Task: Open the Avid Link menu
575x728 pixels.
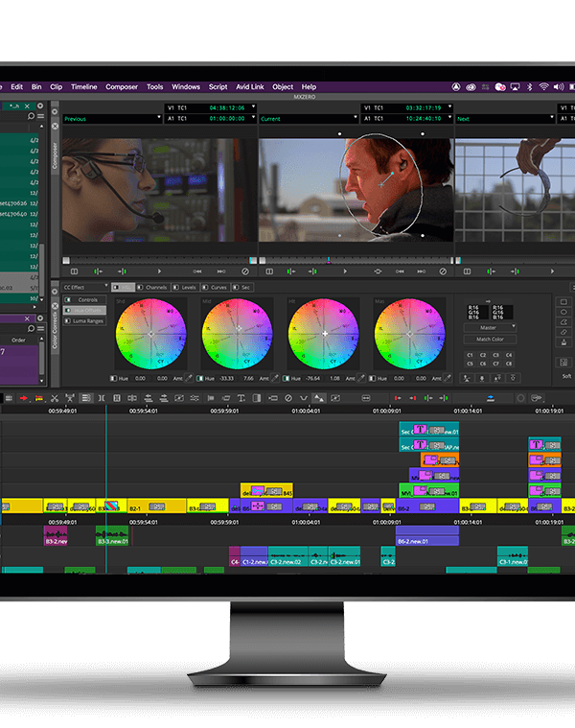Action: [250, 87]
